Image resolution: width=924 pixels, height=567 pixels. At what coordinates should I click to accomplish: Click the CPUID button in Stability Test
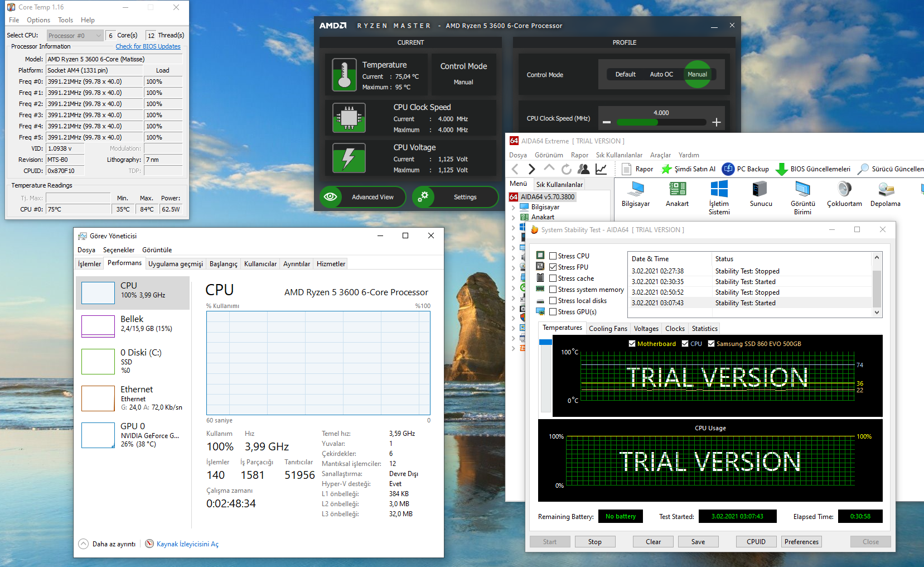click(756, 542)
